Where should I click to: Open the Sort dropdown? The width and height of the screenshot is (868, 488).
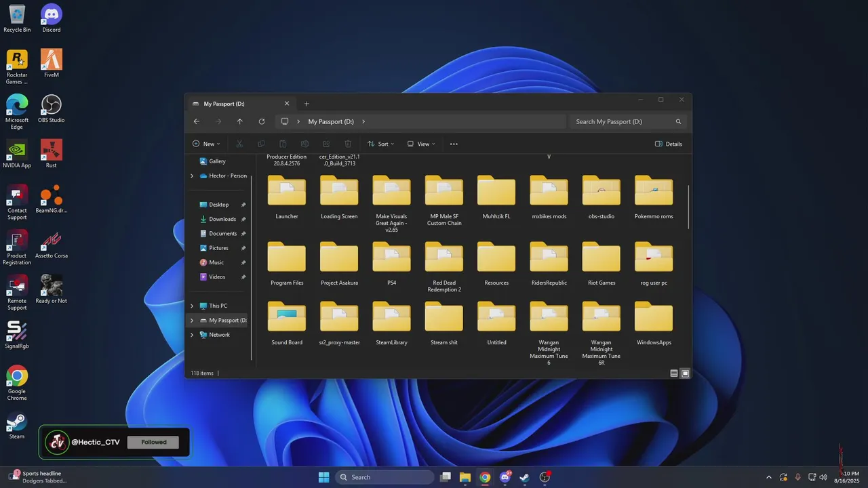(x=380, y=144)
